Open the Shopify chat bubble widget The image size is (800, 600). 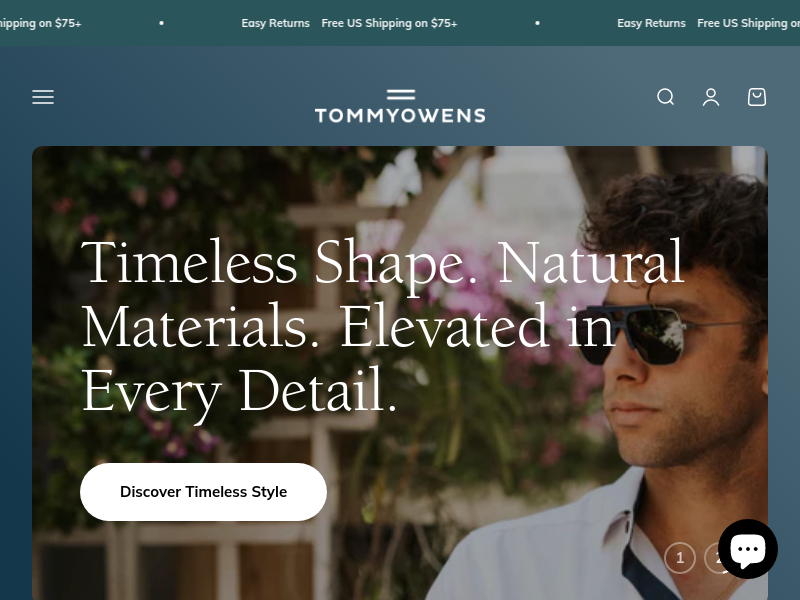point(748,548)
